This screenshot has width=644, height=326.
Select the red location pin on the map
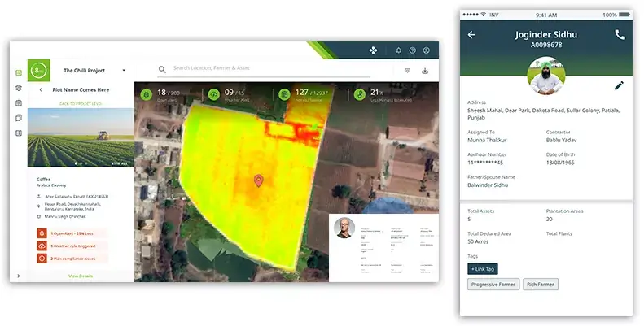tap(258, 180)
